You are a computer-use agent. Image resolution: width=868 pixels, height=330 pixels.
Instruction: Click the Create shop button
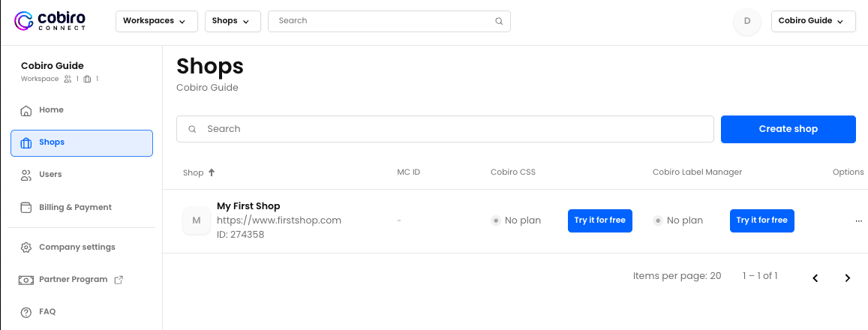(x=788, y=129)
